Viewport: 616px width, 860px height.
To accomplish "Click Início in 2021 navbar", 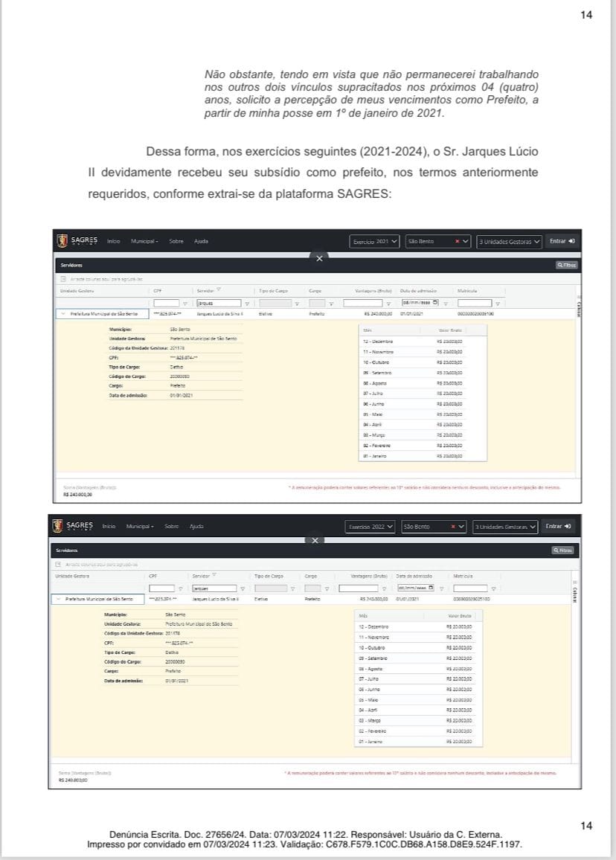I will 113,241.
